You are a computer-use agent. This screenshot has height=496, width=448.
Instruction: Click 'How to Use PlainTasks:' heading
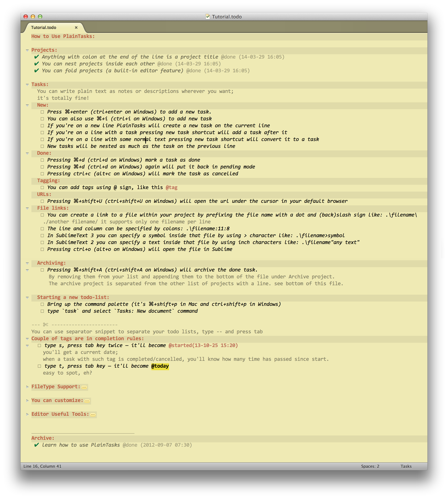[63, 36]
